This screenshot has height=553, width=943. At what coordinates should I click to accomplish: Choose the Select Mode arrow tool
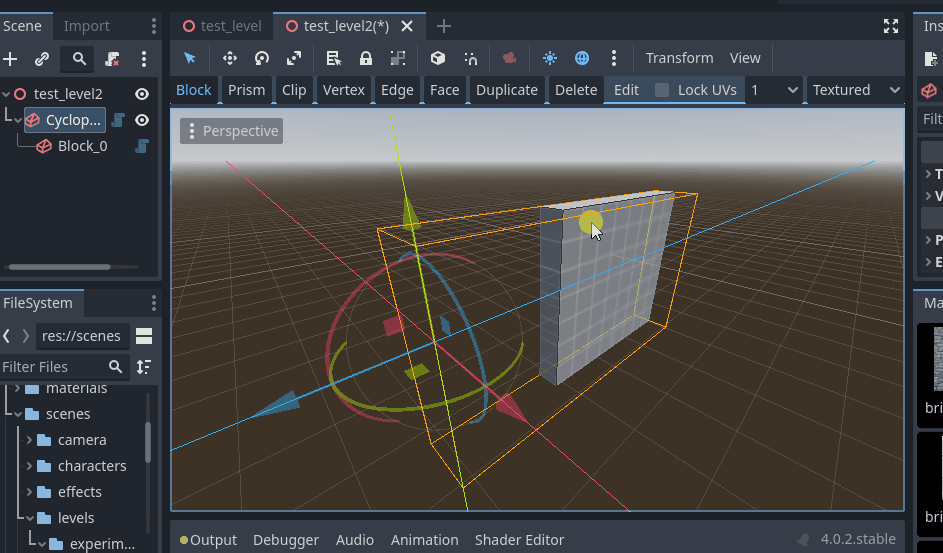(189, 58)
